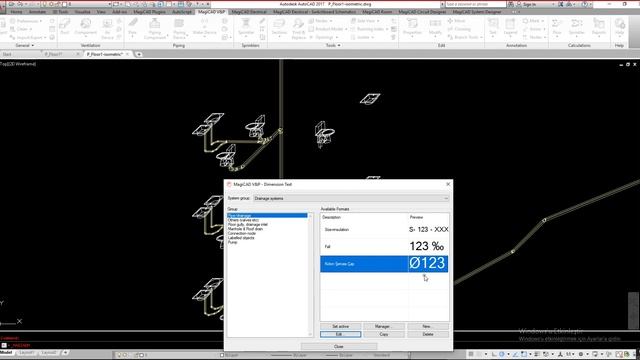Open the System group dropdown (Drainage systems)

tap(351, 198)
